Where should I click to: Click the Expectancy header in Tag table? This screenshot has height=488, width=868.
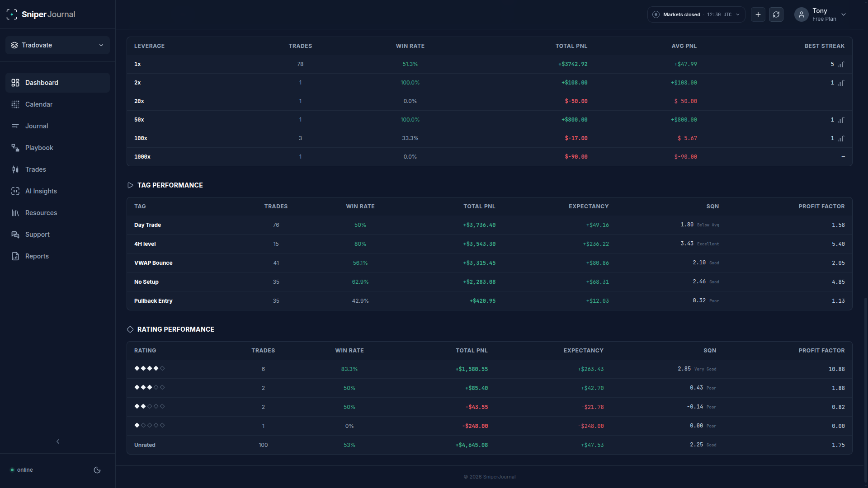589,206
